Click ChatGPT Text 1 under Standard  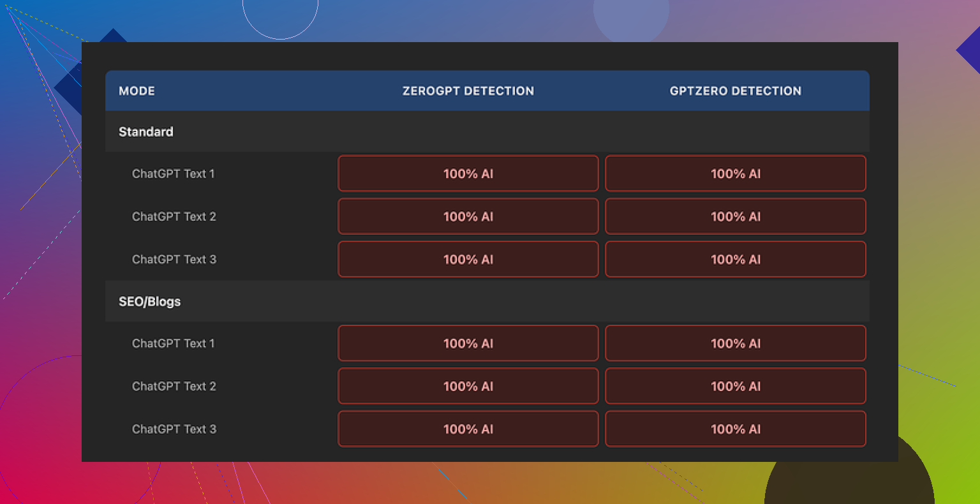(174, 174)
